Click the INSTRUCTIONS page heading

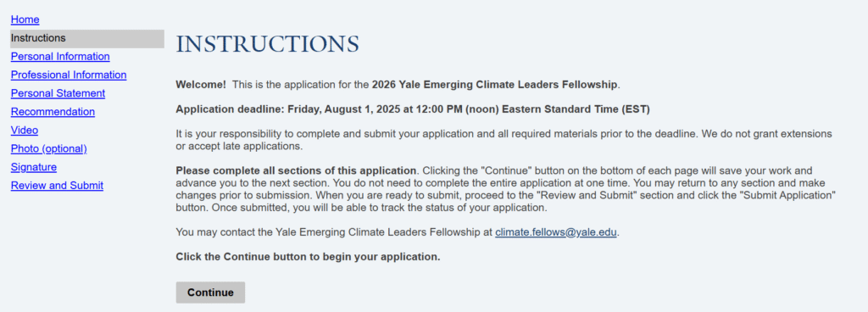(x=267, y=44)
